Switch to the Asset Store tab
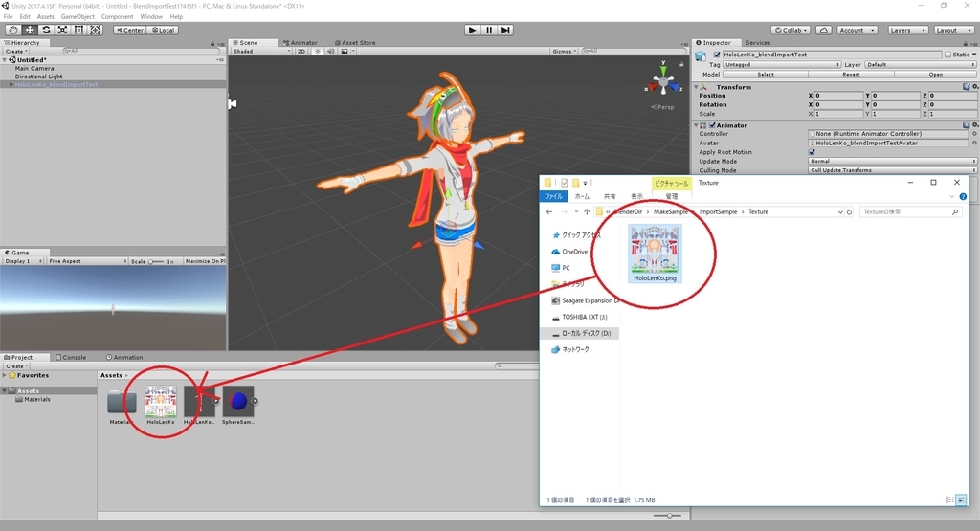Screen dimensions: 980x531 click(x=355, y=43)
